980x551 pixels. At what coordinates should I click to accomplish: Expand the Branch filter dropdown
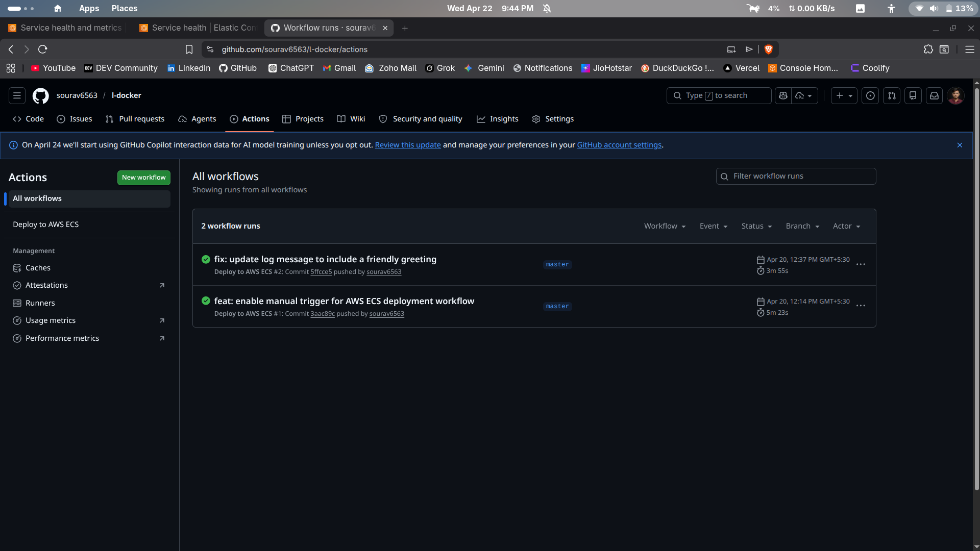pyautogui.click(x=802, y=226)
